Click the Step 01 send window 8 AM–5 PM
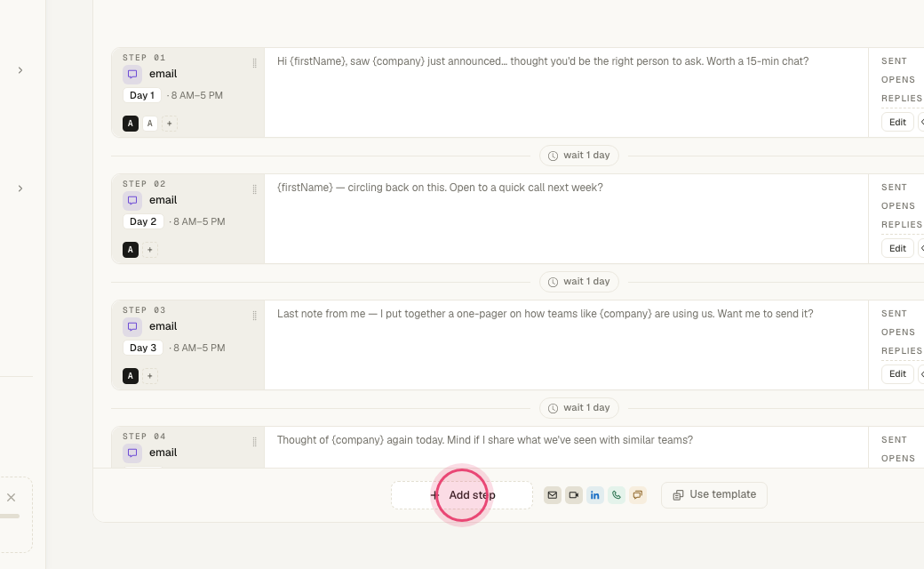The height and width of the screenshot is (569, 924). [x=197, y=95]
